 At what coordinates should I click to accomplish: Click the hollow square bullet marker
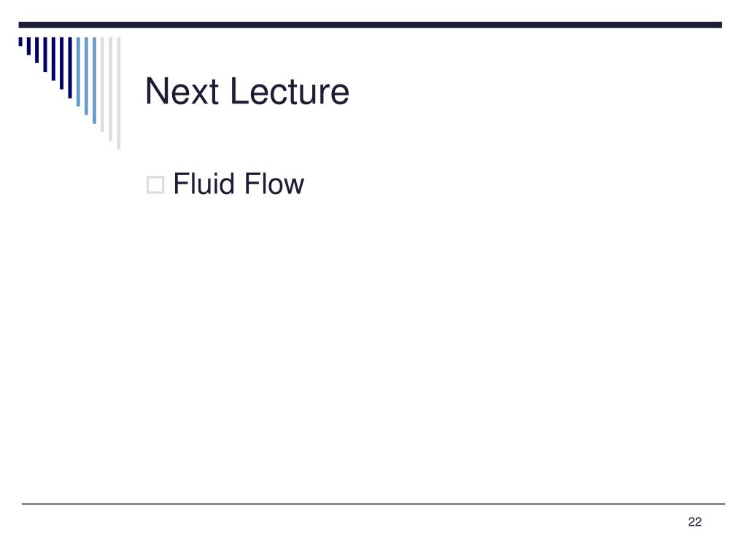[x=155, y=184]
